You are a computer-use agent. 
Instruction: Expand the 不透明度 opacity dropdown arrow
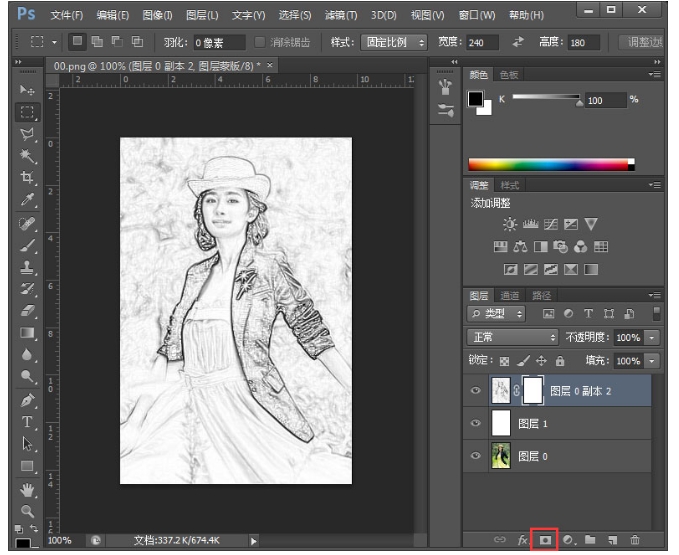[652, 338]
